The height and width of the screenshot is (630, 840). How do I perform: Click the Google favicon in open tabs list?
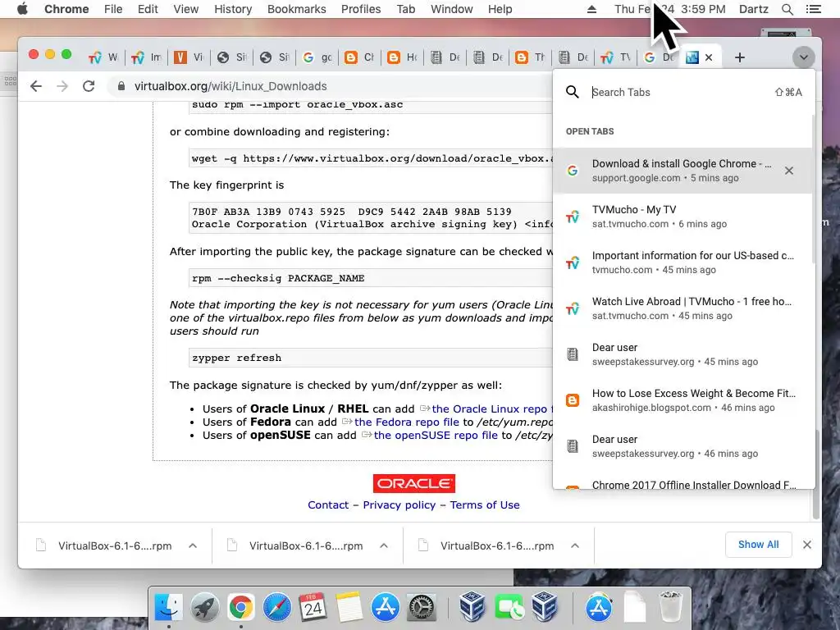pyautogui.click(x=573, y=171)
